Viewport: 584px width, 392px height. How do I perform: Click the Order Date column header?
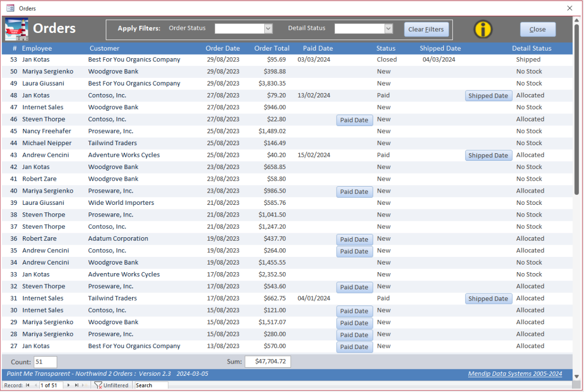(223, 49)
